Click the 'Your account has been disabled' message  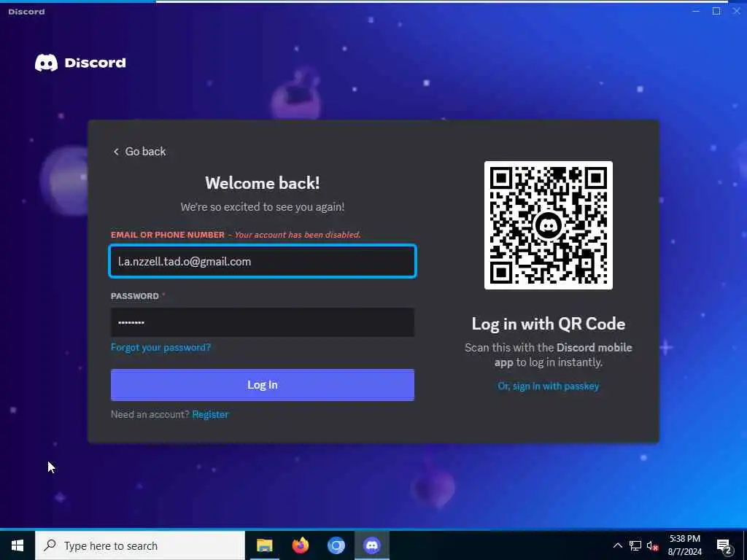298,235
